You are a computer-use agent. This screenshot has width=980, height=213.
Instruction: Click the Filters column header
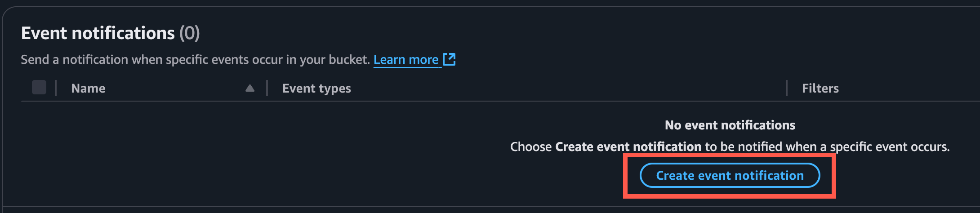pos(820,89)
